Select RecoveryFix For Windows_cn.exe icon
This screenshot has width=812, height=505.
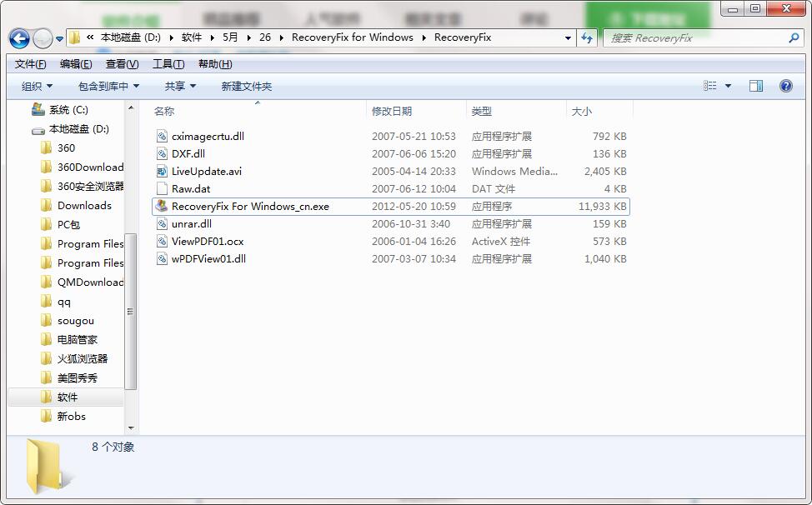[x=162, y=206]
